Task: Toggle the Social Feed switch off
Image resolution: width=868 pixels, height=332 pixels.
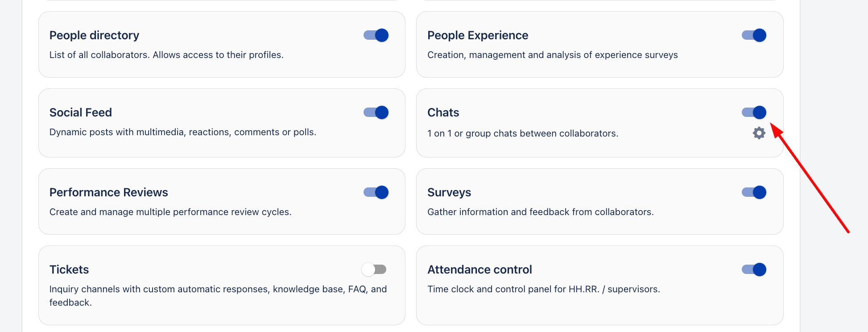Action: pos(376,112)
